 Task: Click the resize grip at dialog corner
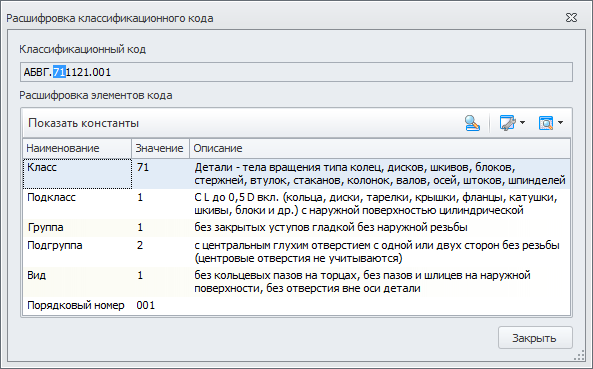click(580, 355)
